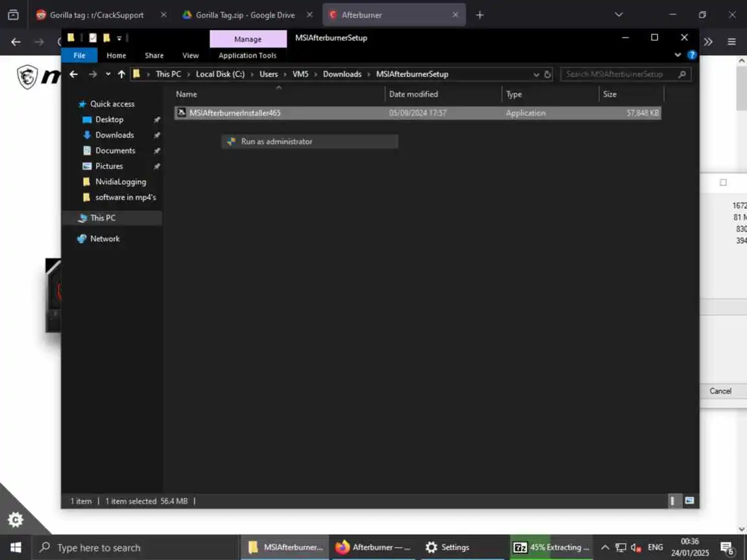Open the notification center icon
Image resolution: width=747 pixels, height=560 pixels.
click(x=728, y=548)
